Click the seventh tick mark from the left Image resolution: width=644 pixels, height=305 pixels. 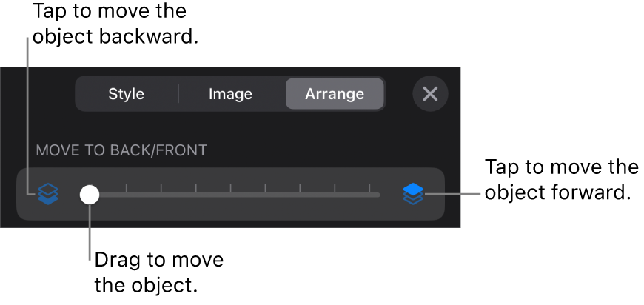point(335,194)
